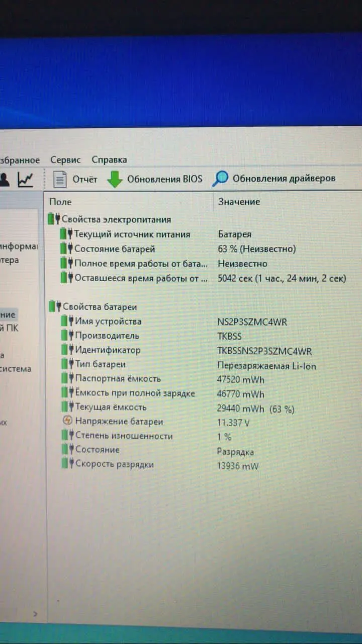Screen dimensions: 362x644
Task: Select Состояние row under battery properties
Action: click(x=203, y=450)
